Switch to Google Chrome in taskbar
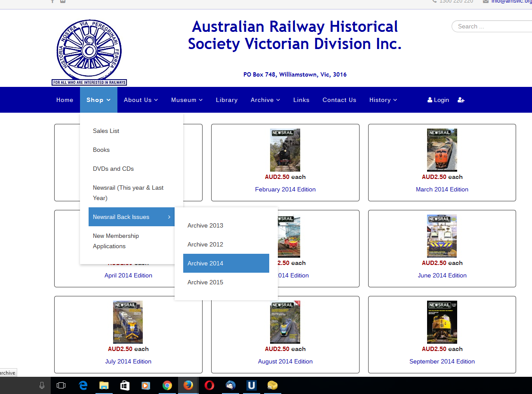532x394 pixels. (167, 385)
